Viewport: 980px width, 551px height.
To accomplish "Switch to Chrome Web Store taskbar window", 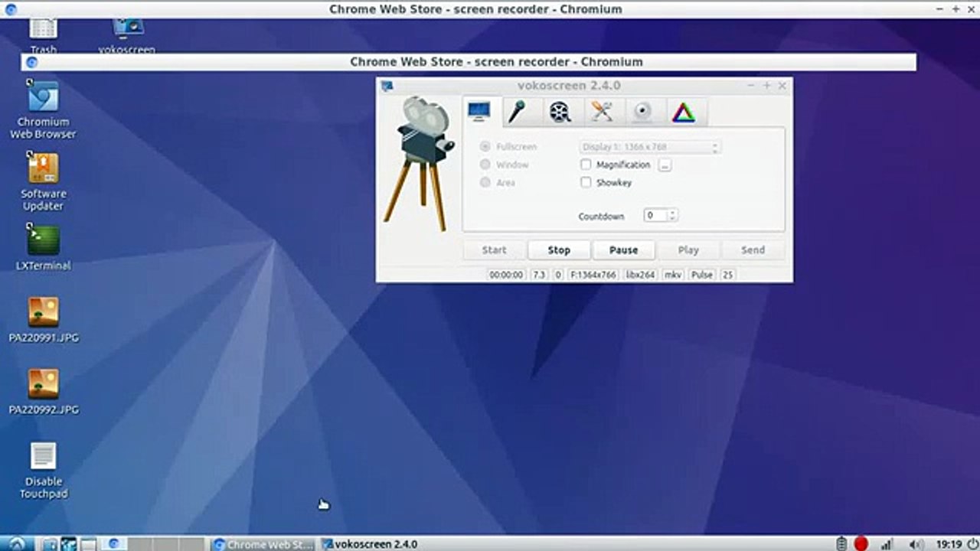I will (263, 544).
